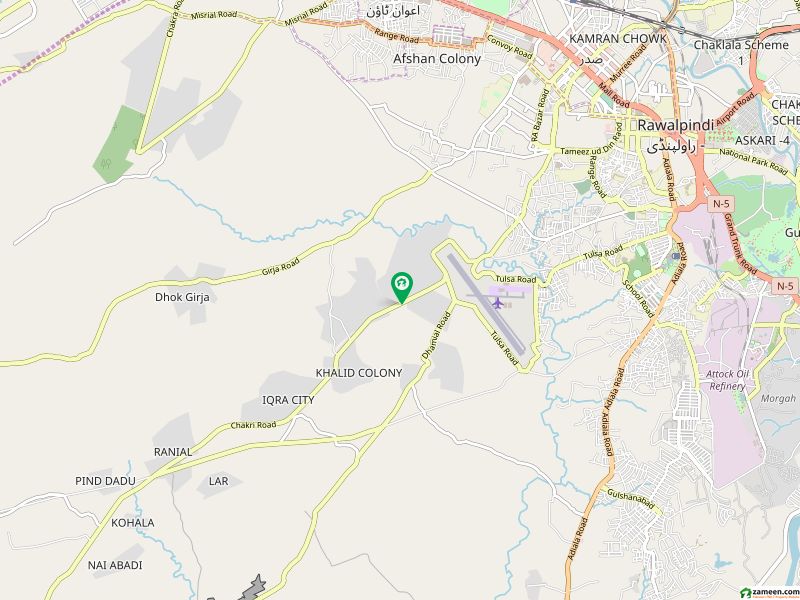Click the Dhok Girja locality label
800x600 pixels.
point(182,297)
